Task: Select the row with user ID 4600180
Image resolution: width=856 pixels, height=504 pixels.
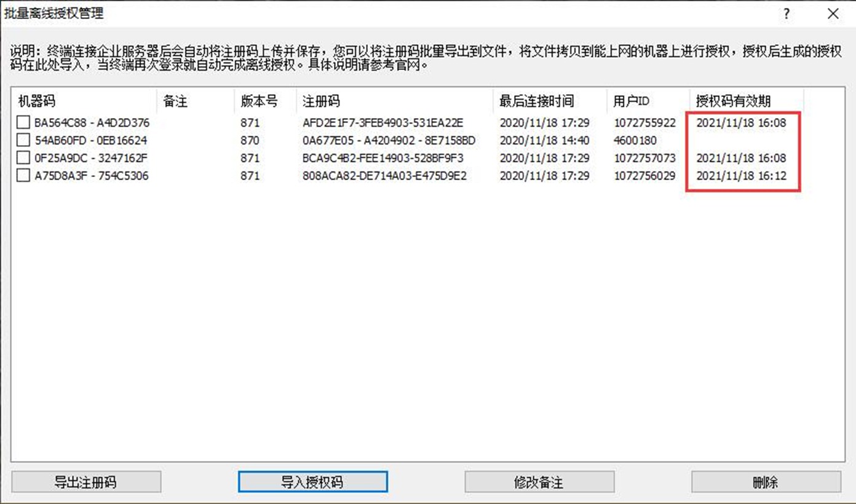Action: click(635, 140)
